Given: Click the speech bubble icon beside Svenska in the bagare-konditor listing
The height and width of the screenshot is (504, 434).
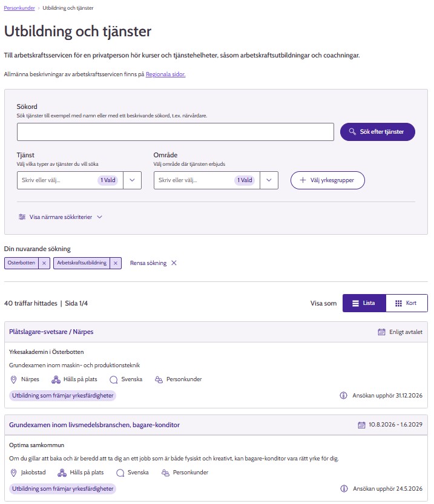Looking at the screenshot, I should (x=120, y=473).
